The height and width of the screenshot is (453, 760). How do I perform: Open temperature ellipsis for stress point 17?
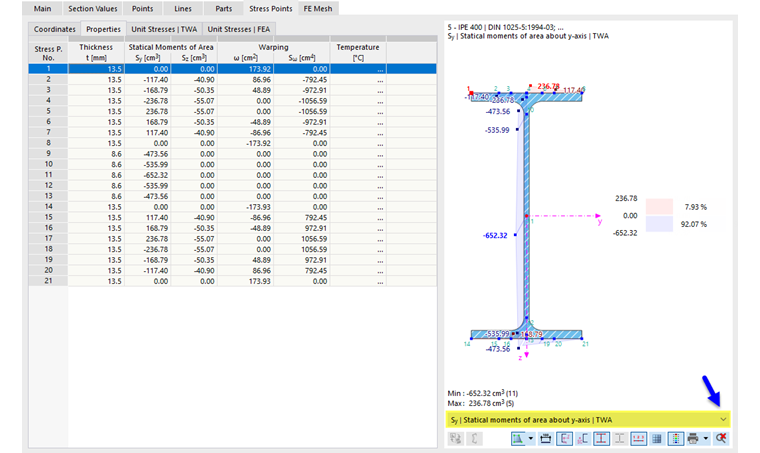380,239
